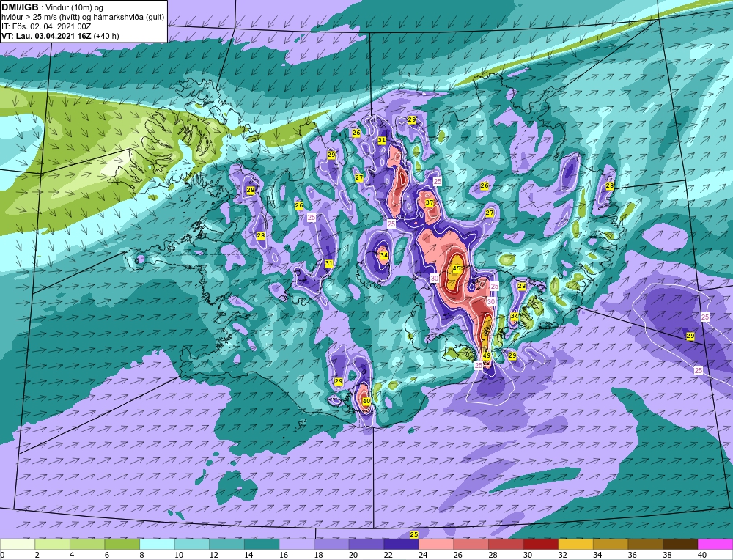The width and height of the screenshot is (733, 560).
Task: Click legend tick number '12'
Action: click(213, 555)
